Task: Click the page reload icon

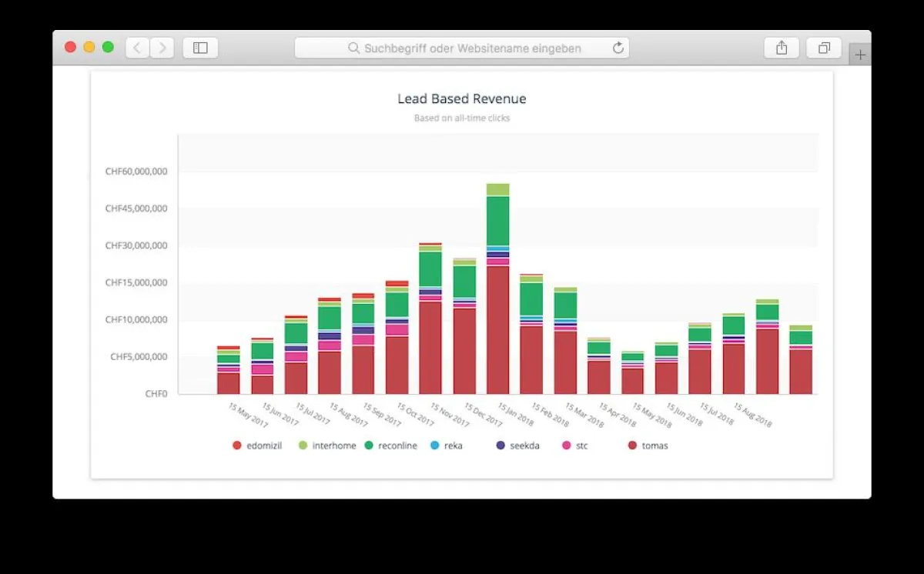Action: coord(618,48)
